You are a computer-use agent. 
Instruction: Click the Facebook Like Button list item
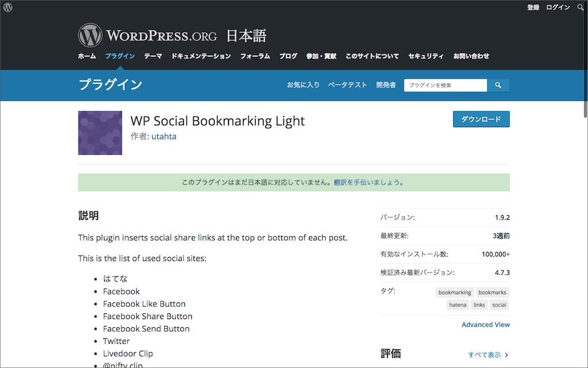pos(144,304)
